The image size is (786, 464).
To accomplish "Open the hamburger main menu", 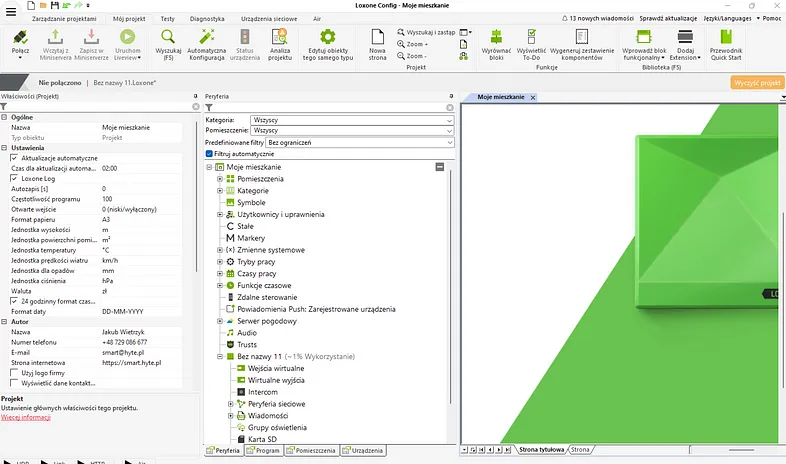I will coord(11,12).
